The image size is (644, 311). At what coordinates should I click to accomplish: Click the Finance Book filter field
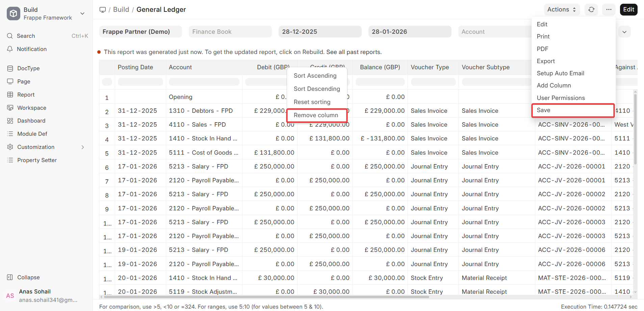[x=230, y=32]
